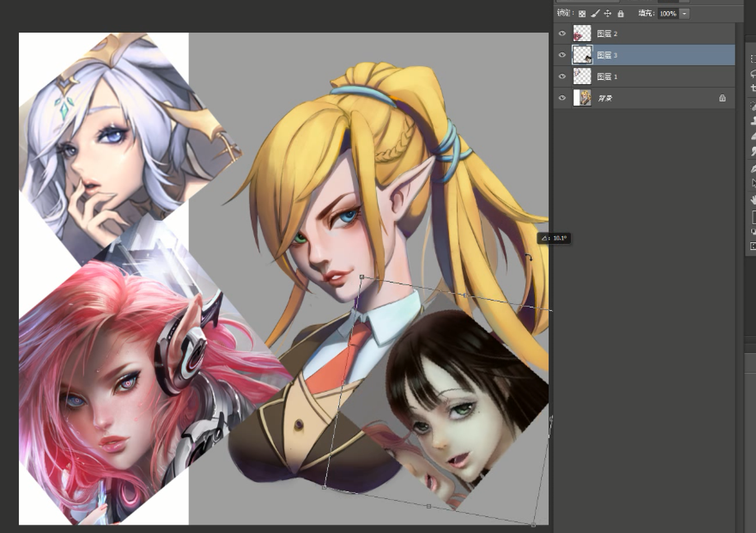This screenshot has height=533, width=756.
Task: Click the transform box top-left corner handle
Action: tap(362, 277)
